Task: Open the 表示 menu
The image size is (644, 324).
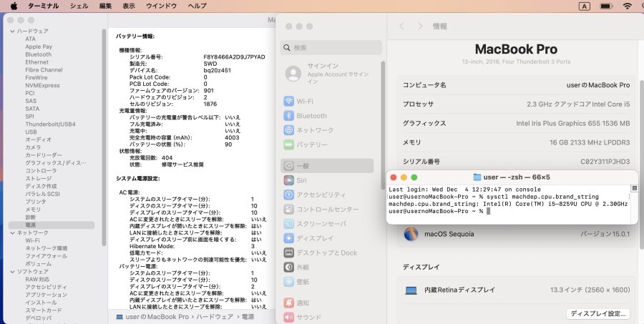Action: coord(129,6)
